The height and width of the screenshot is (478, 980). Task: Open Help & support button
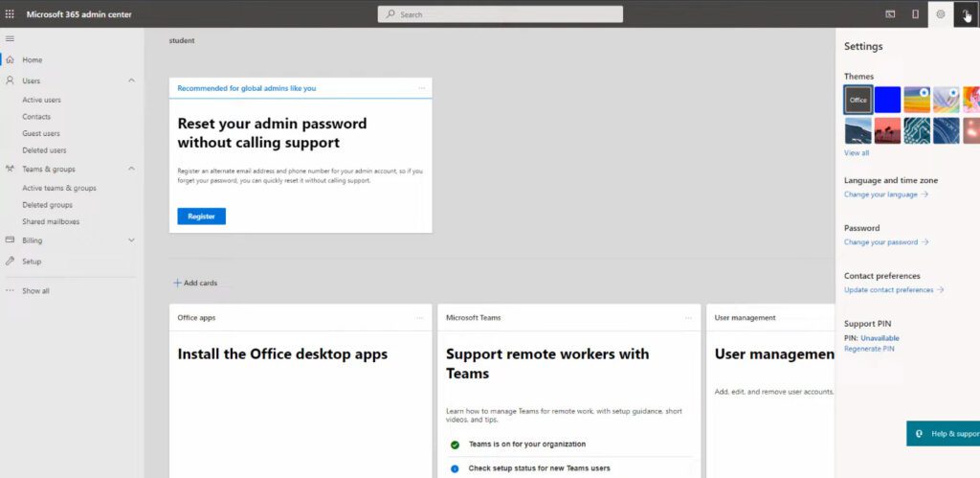pyautogui.click(x=943, y=434)
